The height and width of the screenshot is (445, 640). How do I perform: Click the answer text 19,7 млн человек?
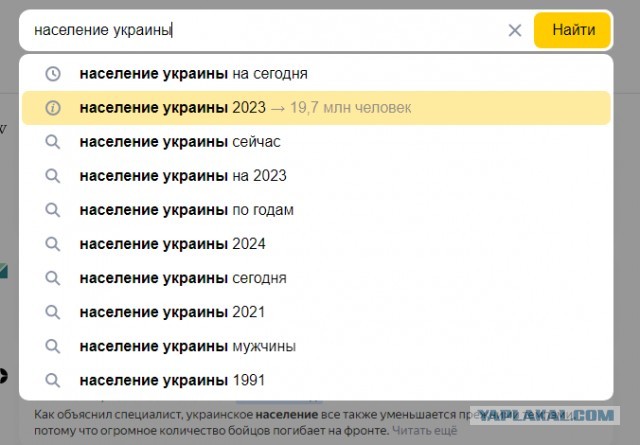point(351,108)
